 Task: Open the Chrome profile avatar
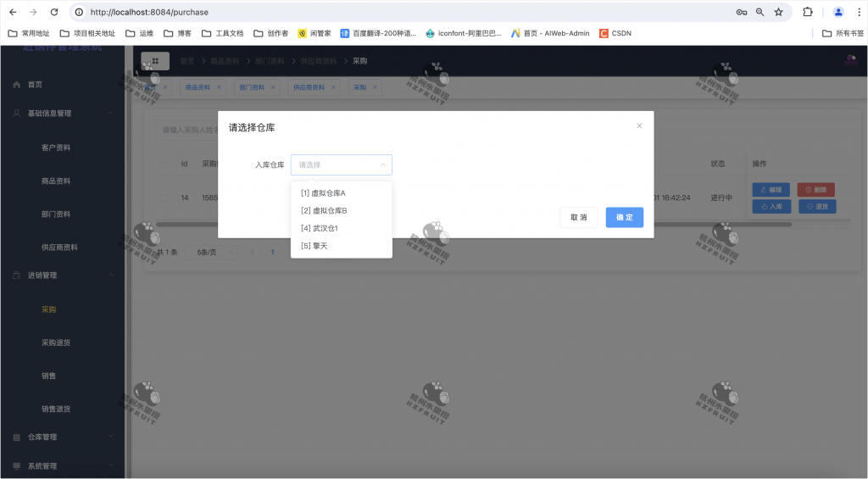838,12
